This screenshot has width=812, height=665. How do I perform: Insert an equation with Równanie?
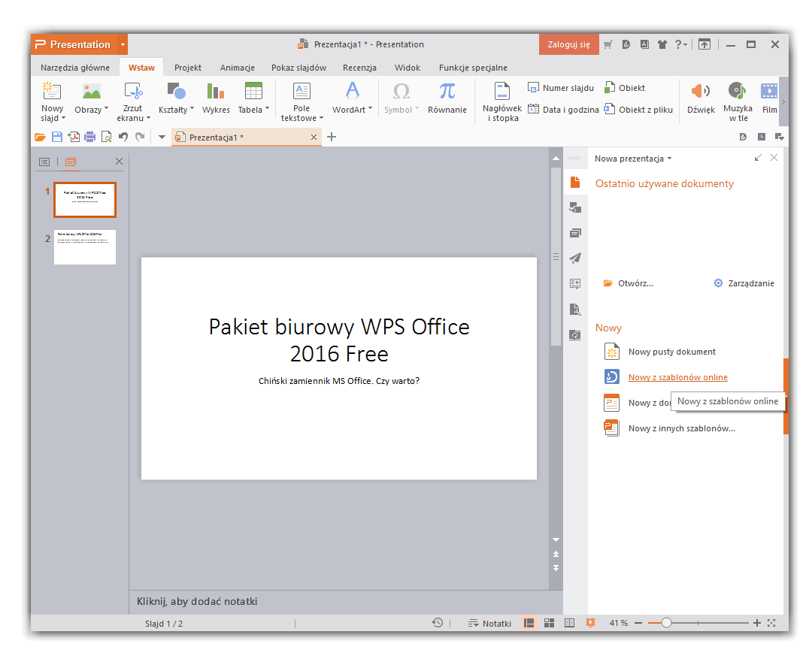[x=447, y=97]
